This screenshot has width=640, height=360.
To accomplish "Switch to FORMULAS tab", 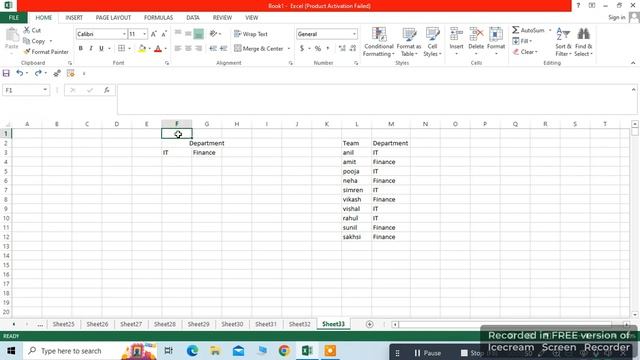I will tap(158, 18).
